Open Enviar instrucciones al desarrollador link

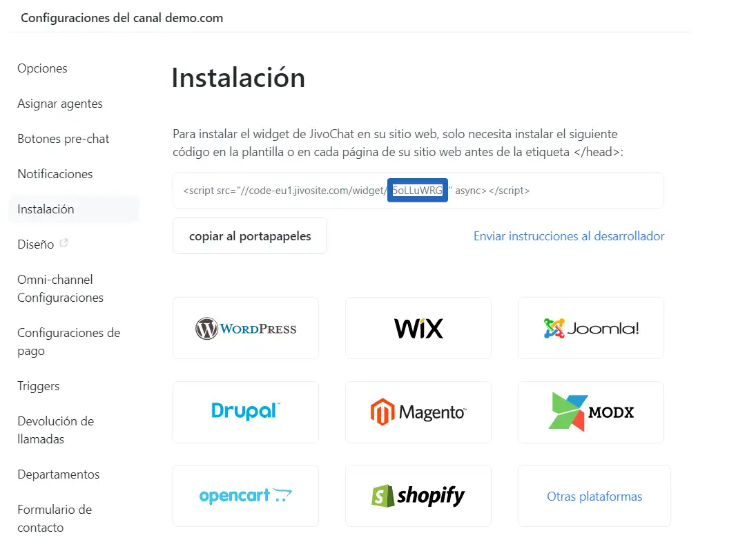tap(569, 236)
